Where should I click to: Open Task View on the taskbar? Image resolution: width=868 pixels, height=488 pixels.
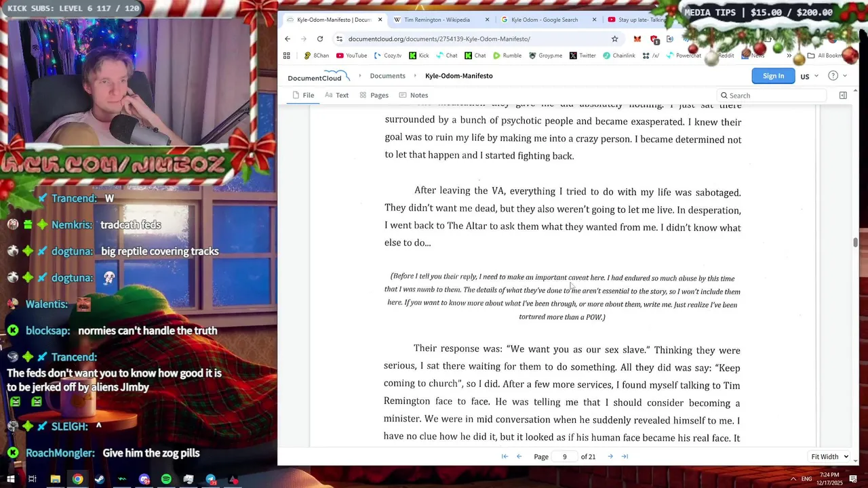[x=32, y=479]
